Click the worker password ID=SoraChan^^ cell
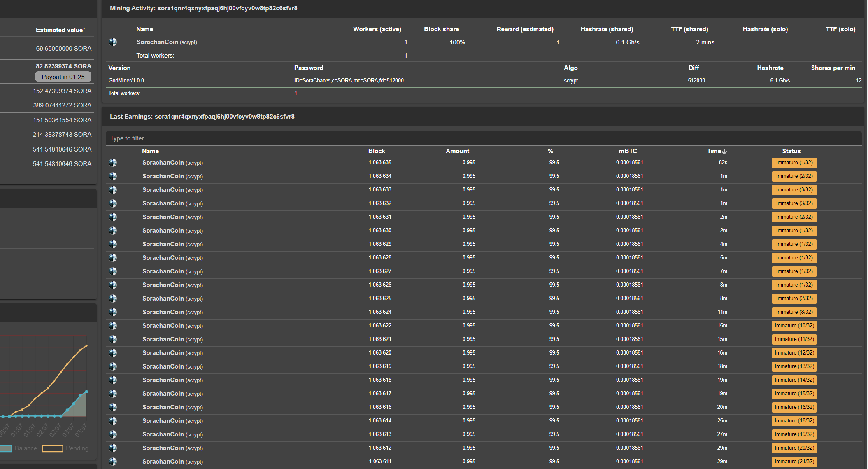The width and height of the screenshot is (868, 469). pyautogui.click(x=349, y=81)
